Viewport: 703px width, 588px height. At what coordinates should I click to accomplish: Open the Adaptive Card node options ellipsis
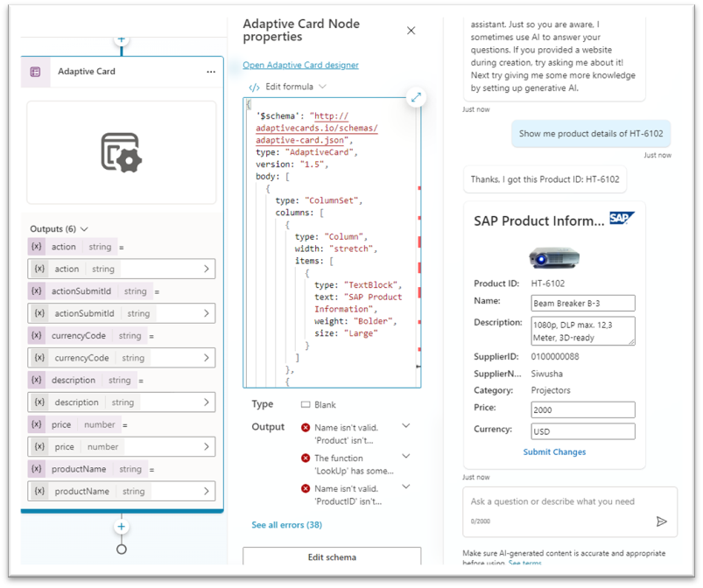211,72
